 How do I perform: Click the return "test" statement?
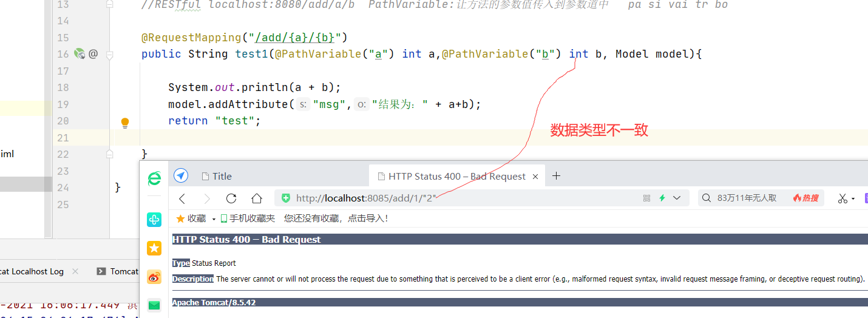[x=214, y=121]
